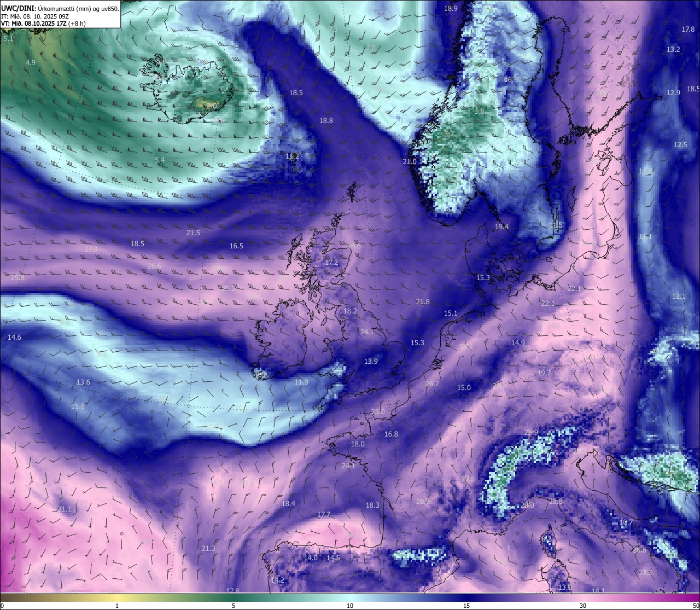Click the '1' tick on the color scale
The image size is (700, 610).
coord(117,606)
